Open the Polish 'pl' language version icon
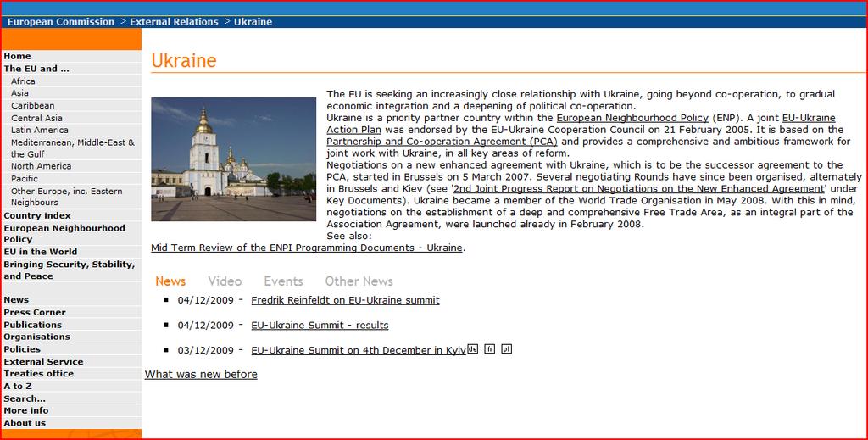This screenshot has width=868, height=440. [507, 348]
